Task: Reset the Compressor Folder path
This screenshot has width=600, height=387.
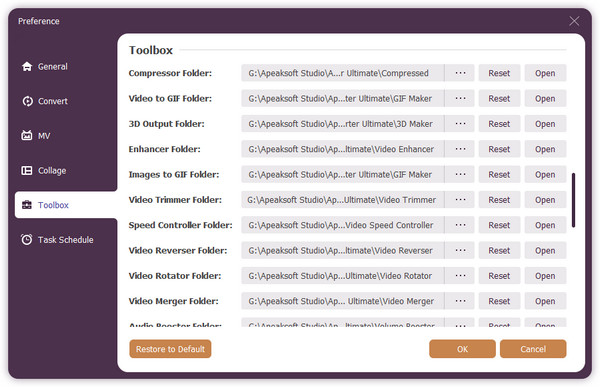Action: pyautogui.click(x=499, y=73)
